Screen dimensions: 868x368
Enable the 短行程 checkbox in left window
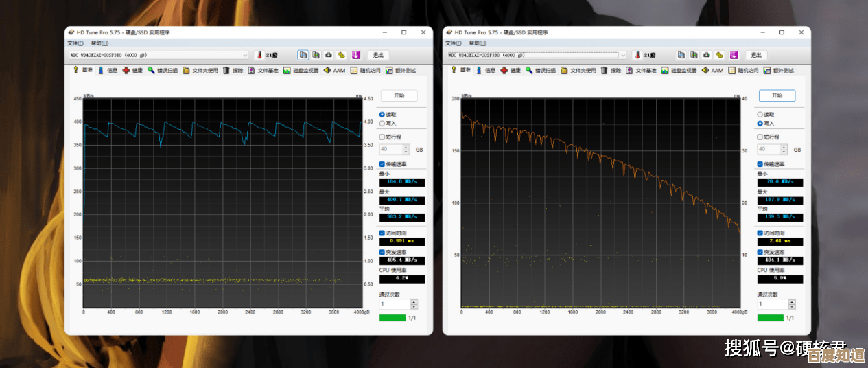[x=382, y=137]
